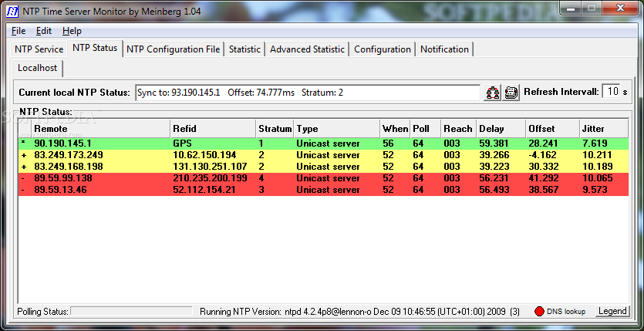
Task: Click refid 131.130.251.107
Action: coord(210,167)
